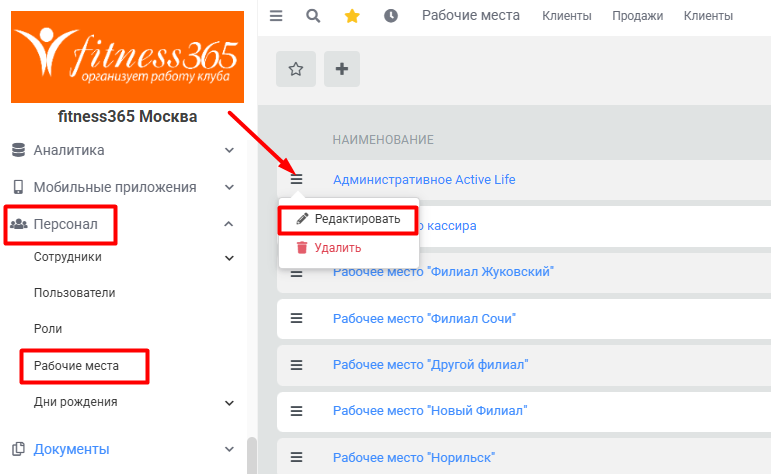Expand the Дни рождения chevron

click(229, 403)
